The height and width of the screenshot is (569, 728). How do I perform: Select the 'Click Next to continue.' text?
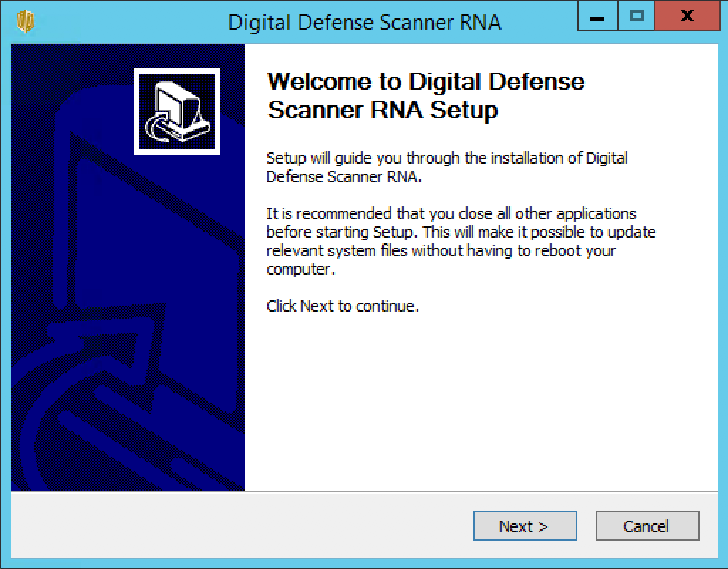point(343,306)
